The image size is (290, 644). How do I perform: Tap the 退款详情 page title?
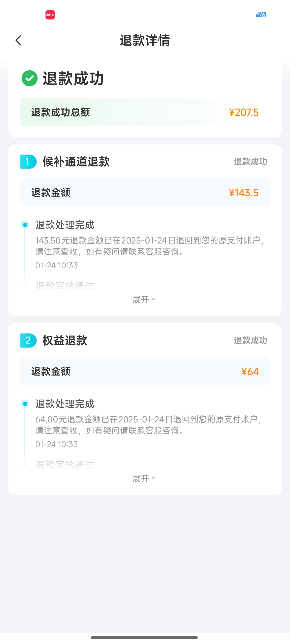(145, 40)
